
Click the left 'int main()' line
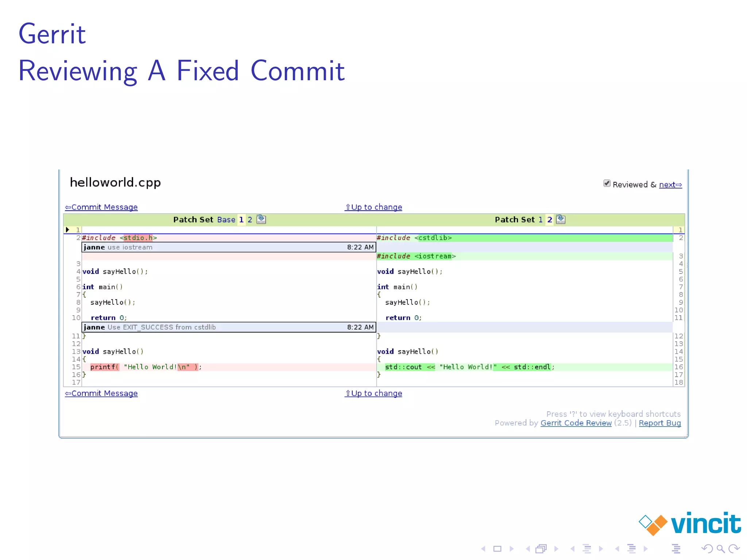click(102, 287)
